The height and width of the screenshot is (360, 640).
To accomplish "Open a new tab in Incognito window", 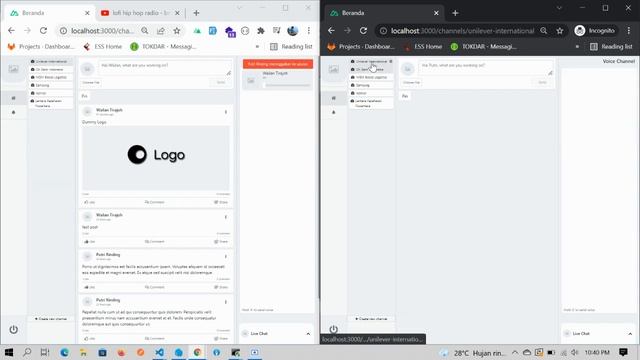I will click(455, 13).
